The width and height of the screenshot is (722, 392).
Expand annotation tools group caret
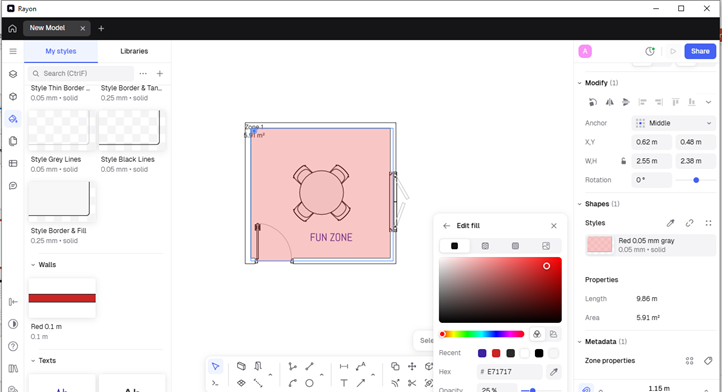pos(373,375)
